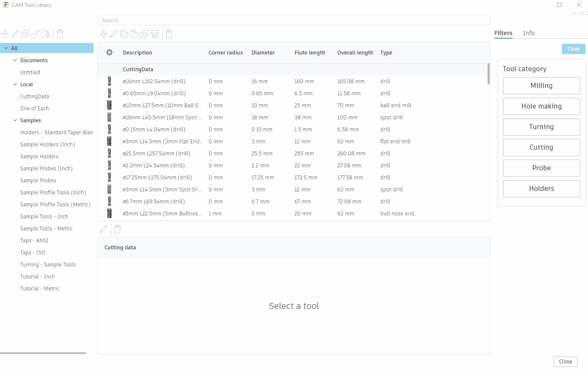
Task: Click the tool table vertical scrollbar
Action: (488, 74)
